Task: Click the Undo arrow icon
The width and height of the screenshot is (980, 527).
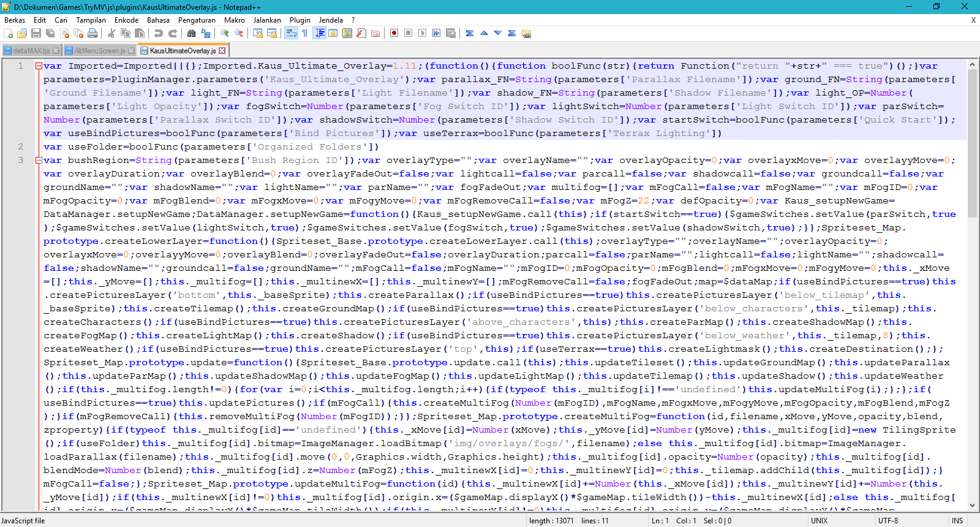Action: (x=159, y=33)
